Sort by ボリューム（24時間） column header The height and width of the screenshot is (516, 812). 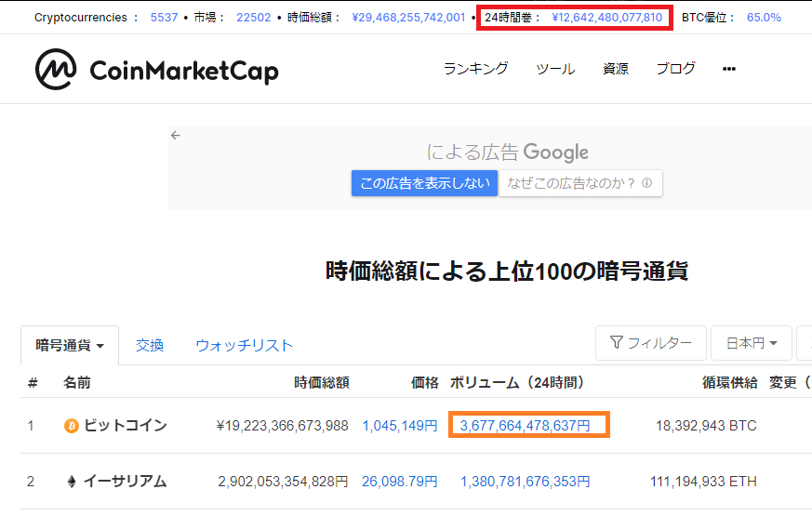point(518,382)
